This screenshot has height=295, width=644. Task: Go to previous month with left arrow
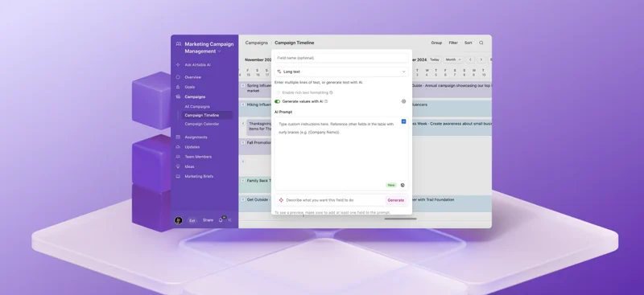[x=471, y=59]
